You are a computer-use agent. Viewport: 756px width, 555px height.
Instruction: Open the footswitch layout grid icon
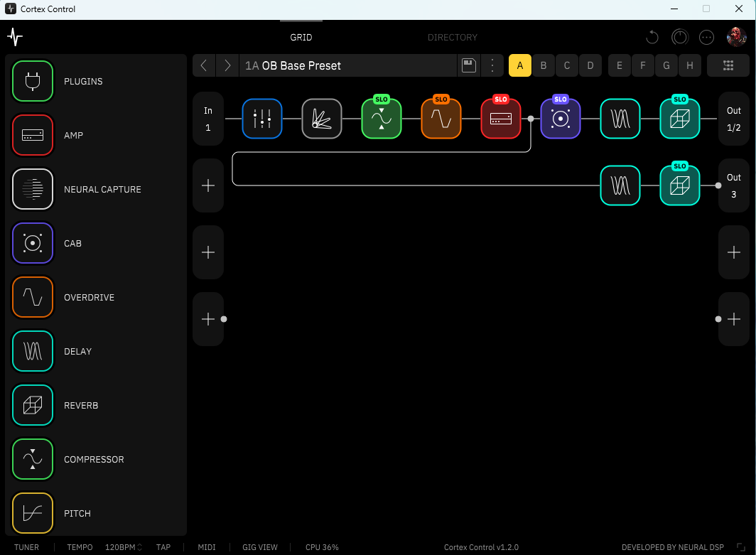(728, 65)
